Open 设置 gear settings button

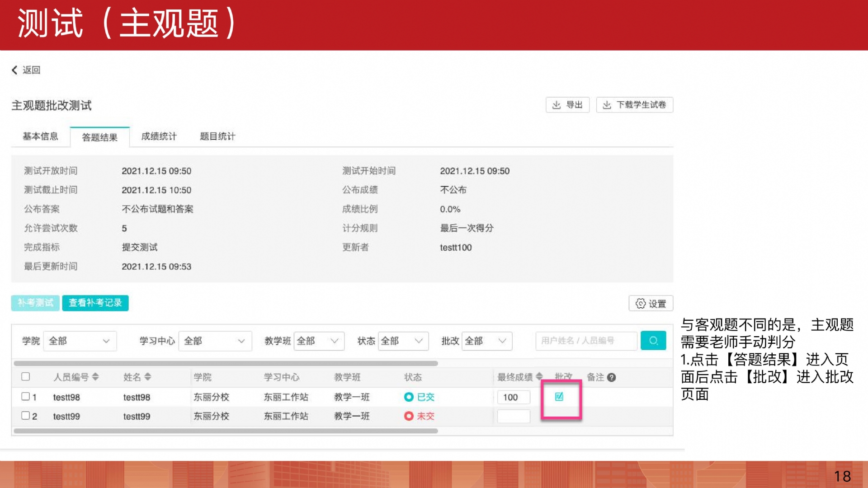651,304
